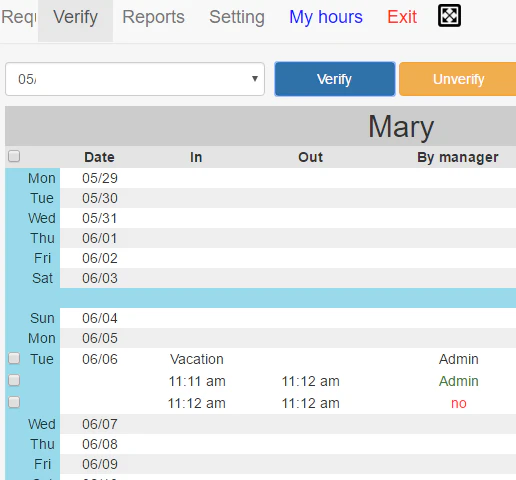
Task: Click the fullscreen expand icon
Action: pyautogui.click(x=449, y=15)
